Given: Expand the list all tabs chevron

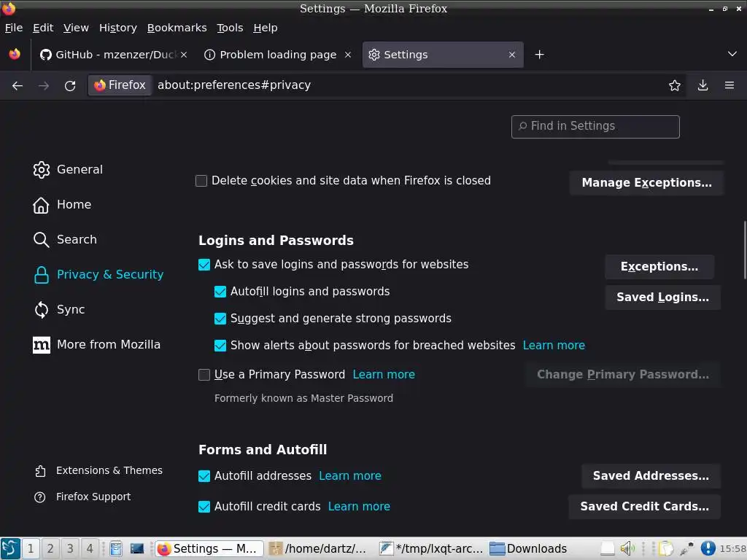Looking at the screenshot, I should click(x=732, y=54).
